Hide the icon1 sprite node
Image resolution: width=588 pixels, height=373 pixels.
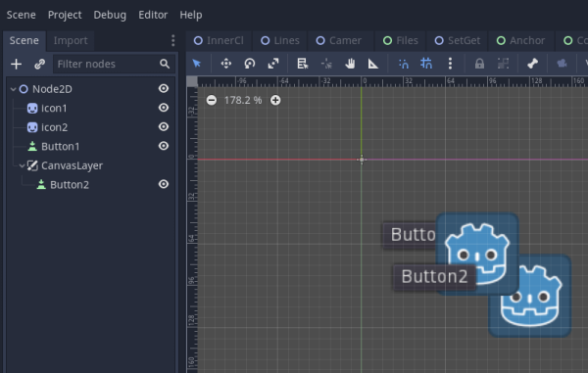click(164, 108)
